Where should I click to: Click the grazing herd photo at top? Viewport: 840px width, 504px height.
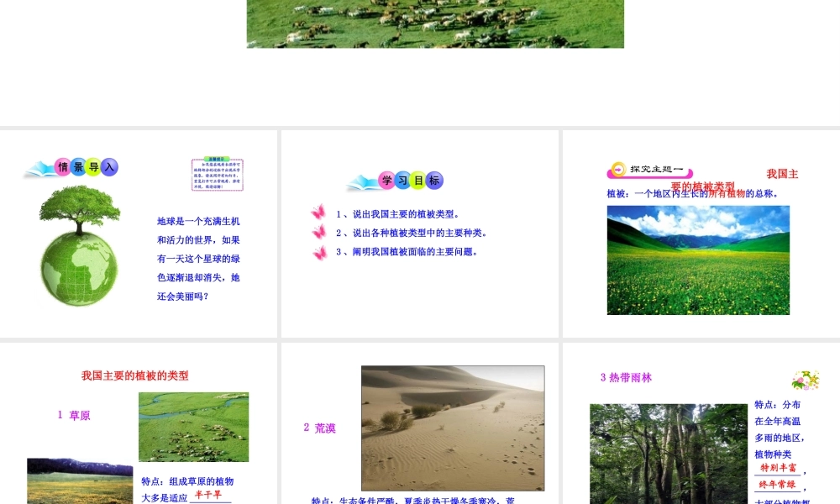point(435,24)
